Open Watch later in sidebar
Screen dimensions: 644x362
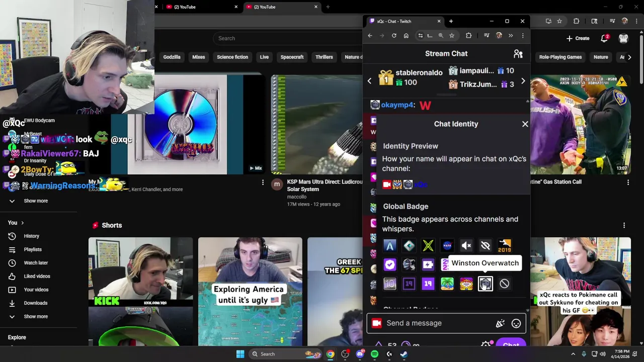point(36,263)
